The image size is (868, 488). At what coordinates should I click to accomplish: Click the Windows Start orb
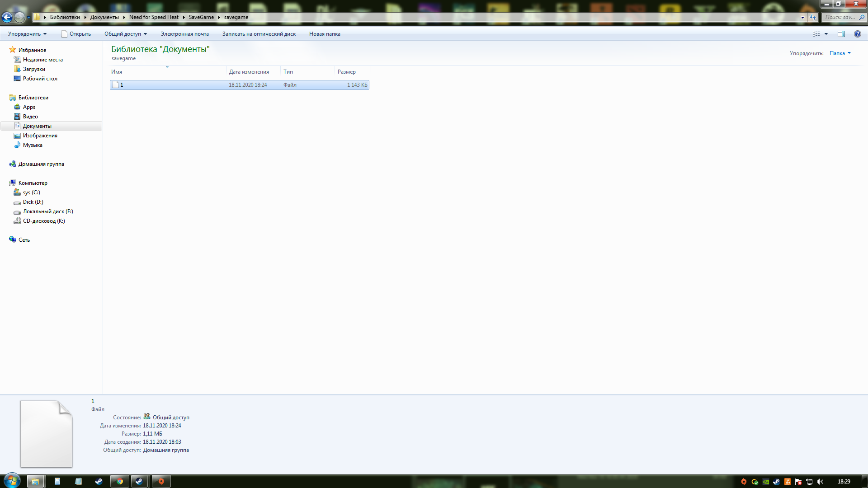(x=12, y=481)
